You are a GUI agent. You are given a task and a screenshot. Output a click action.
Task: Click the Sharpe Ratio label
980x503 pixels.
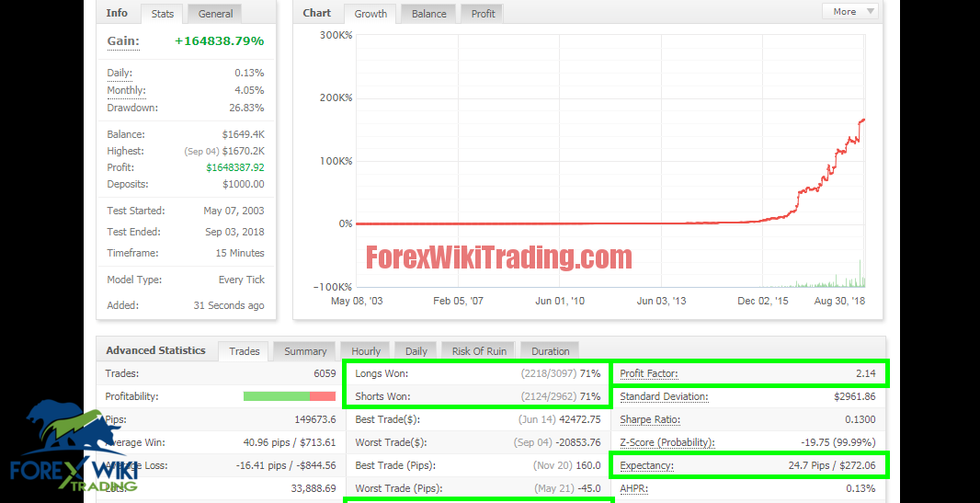click(x=650, y=419)
